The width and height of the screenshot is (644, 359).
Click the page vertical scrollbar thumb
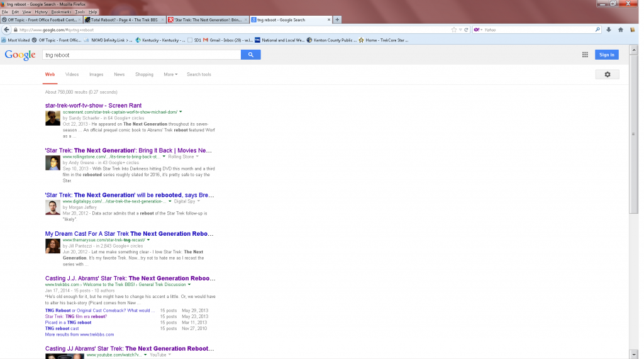point(634,134)
